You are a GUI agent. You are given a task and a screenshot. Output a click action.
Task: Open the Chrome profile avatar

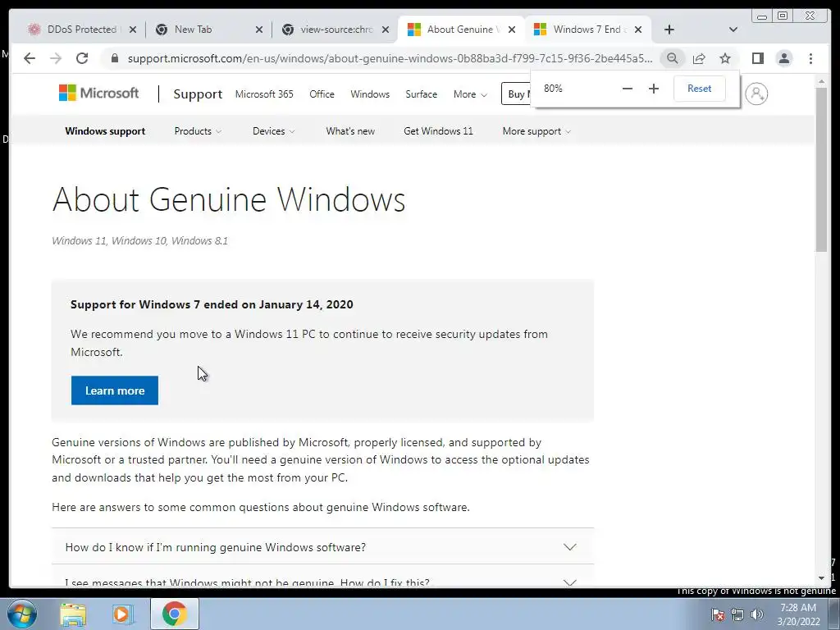783,58
